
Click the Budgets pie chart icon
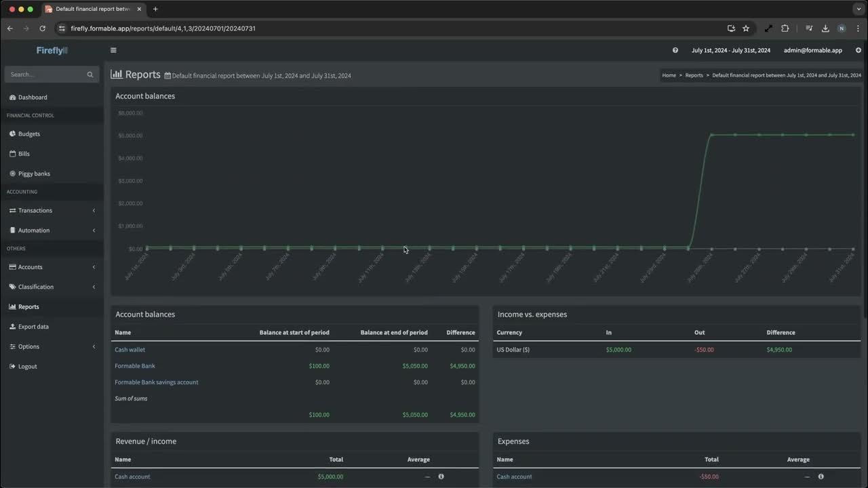pos(12,134)
